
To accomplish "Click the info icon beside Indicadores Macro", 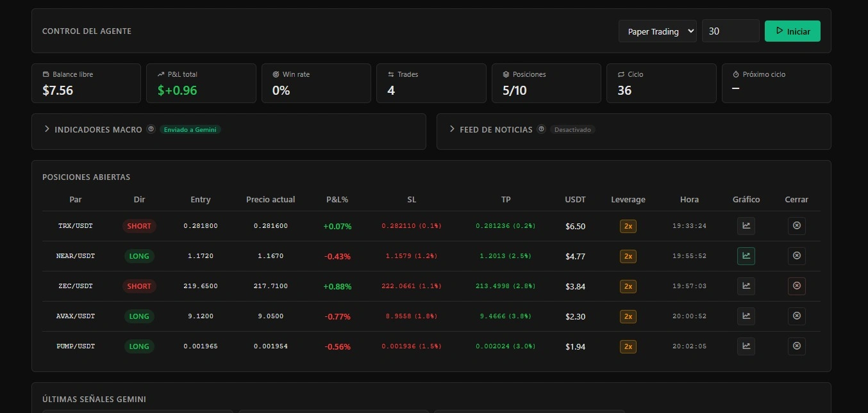I will 151,129.
